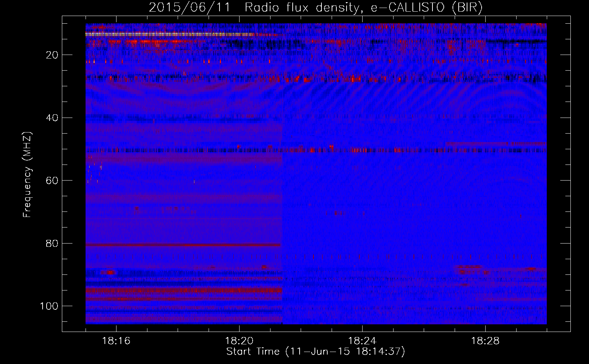Choose the "18:28" time tick label
Viewport: 589px width, 364px height.
(x=485, y=341)
